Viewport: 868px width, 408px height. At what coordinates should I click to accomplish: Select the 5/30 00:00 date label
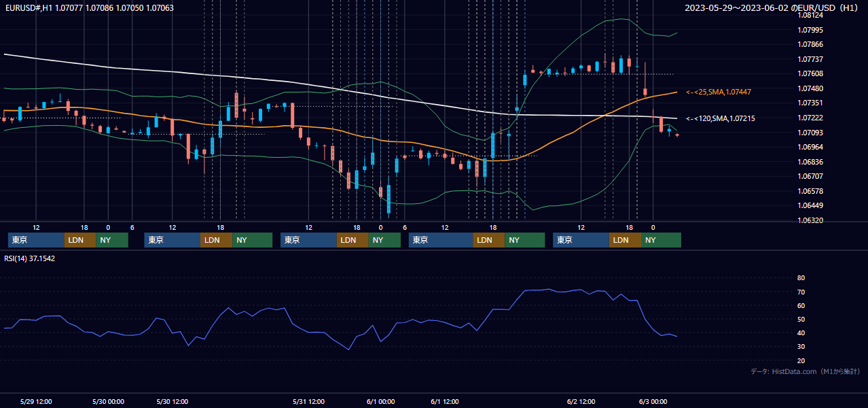tap(108, 401)
